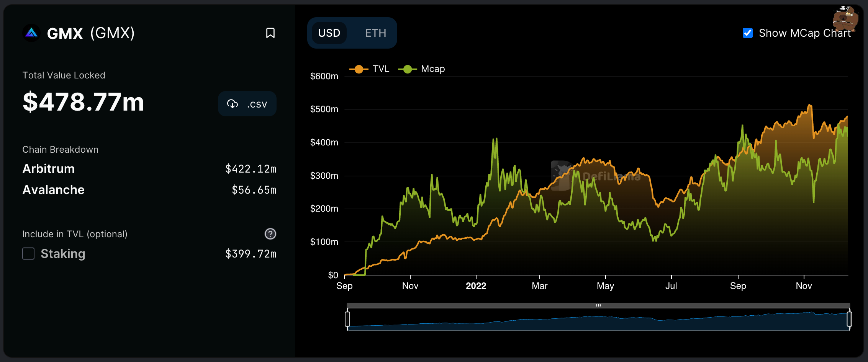Image resolution: width=868 pixels, height=362 pixels.
Task: Click the 2022 x-axis label
Action: [476, 286]
